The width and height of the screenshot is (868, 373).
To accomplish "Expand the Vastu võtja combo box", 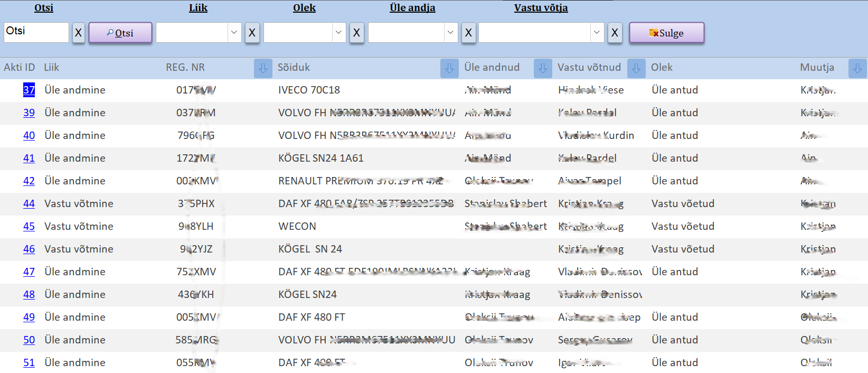I will pyautogui.click(x=597, y=33).
